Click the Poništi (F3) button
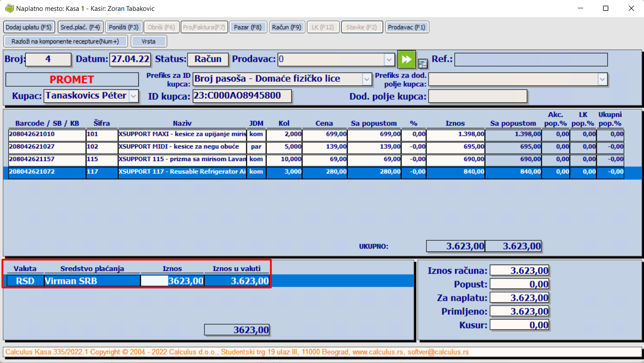644x363 pixels. [x=124, y=27]
